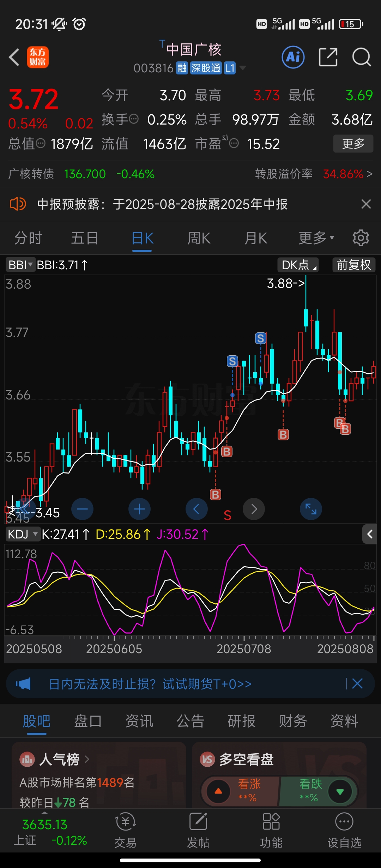Tap the KDJ curve chart area
The width and height of the screenshot is (381, 868).
point(190,590)
